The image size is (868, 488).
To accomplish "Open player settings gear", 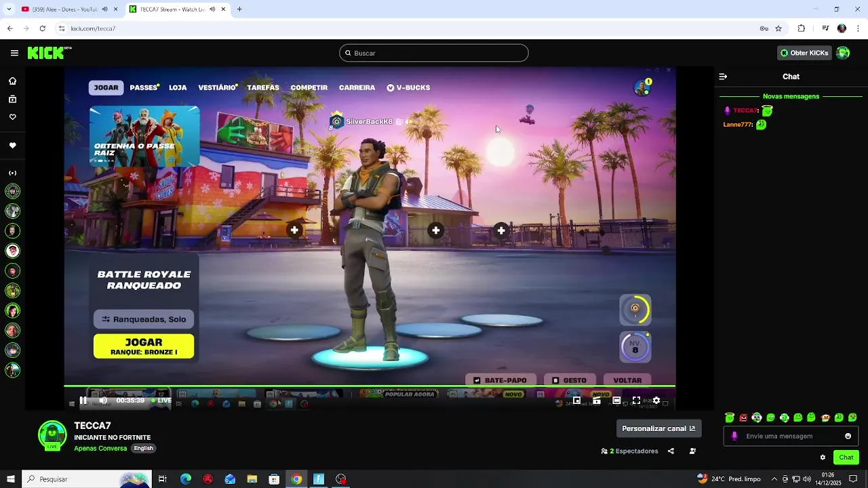I will [656, 401].
